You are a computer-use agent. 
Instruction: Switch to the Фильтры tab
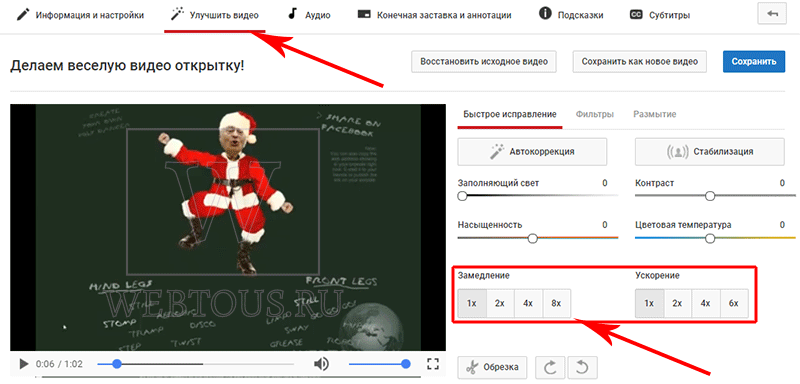tap(594, 114)
